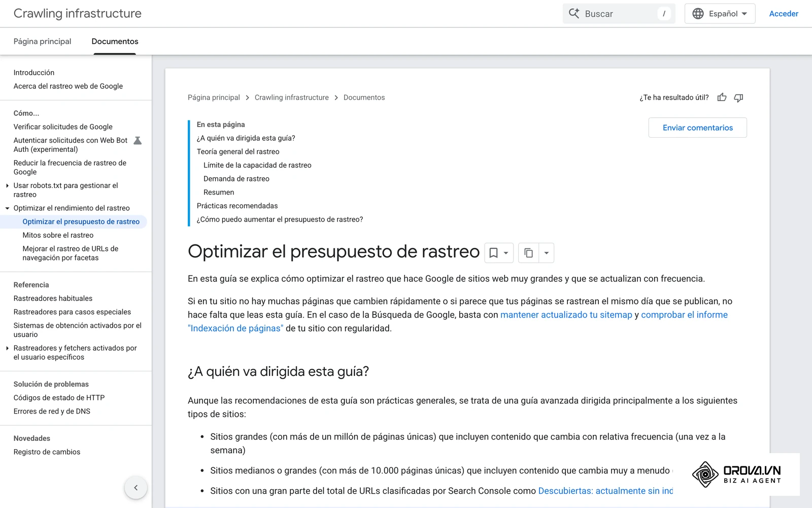
Task: Open Mejorar el rastreo de URLs de navegación
Action: 71,253
